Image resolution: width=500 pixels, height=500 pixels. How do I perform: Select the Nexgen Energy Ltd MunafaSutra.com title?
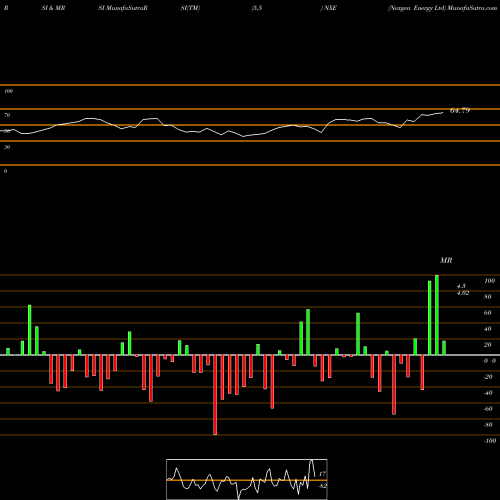coord(442,8)
